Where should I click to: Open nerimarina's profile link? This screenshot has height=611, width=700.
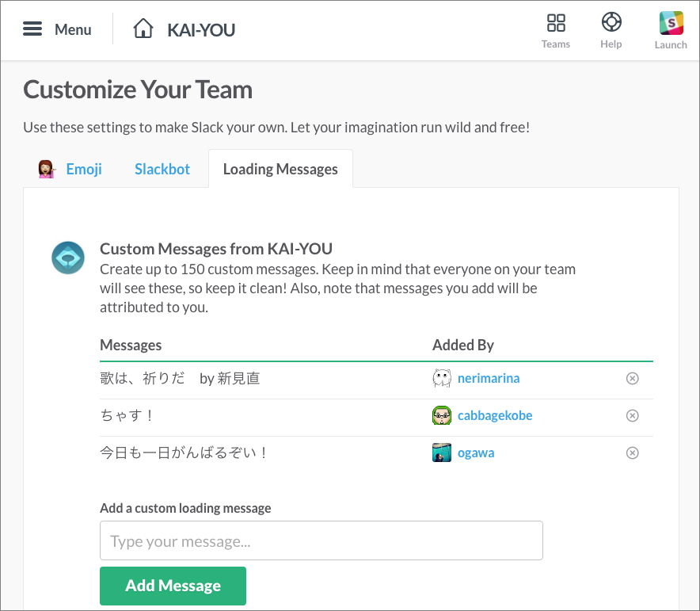tap(489, 378)
